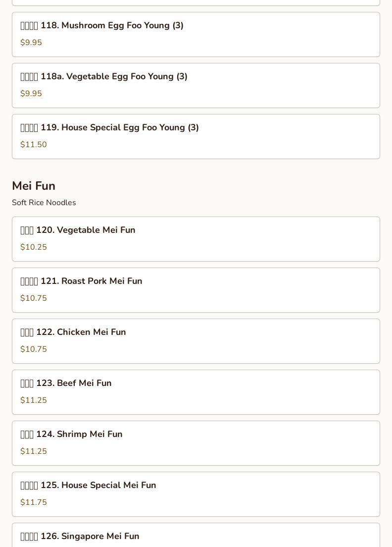This screenshot has height=547, width=392.
Task: Open 121. Roast Pork Mei Fun item
Action: click(x=196, y=290)
